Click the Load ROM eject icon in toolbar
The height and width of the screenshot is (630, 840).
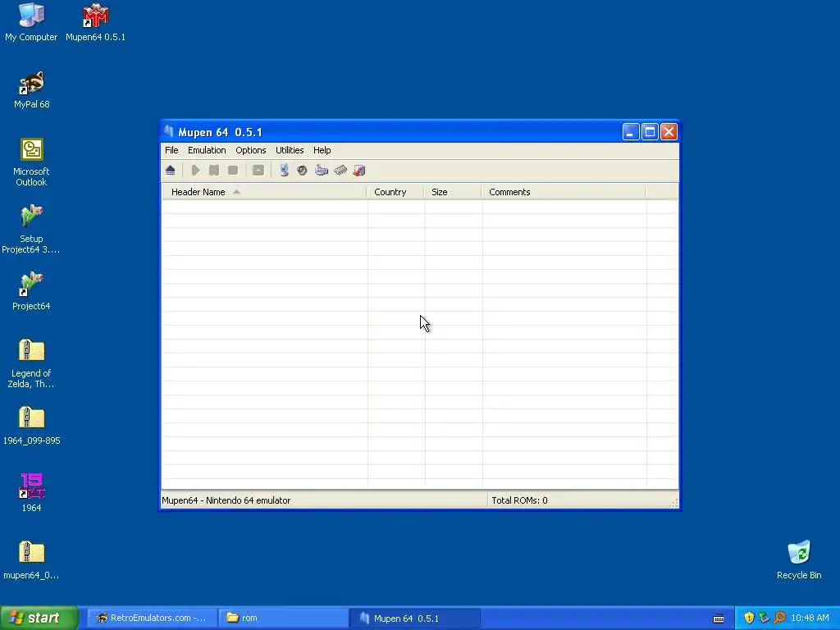pyautogui.click(x=171, y=171)
